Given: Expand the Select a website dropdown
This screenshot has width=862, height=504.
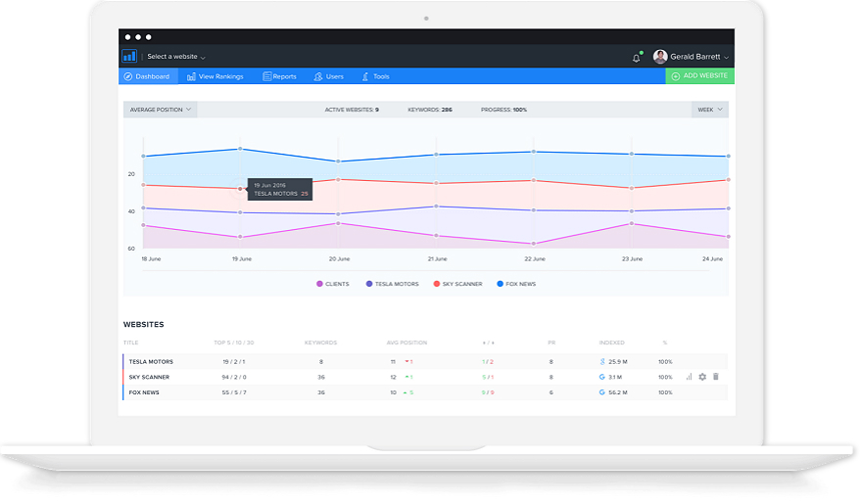Looking at the screenshot, I should (x=176, y=57).
